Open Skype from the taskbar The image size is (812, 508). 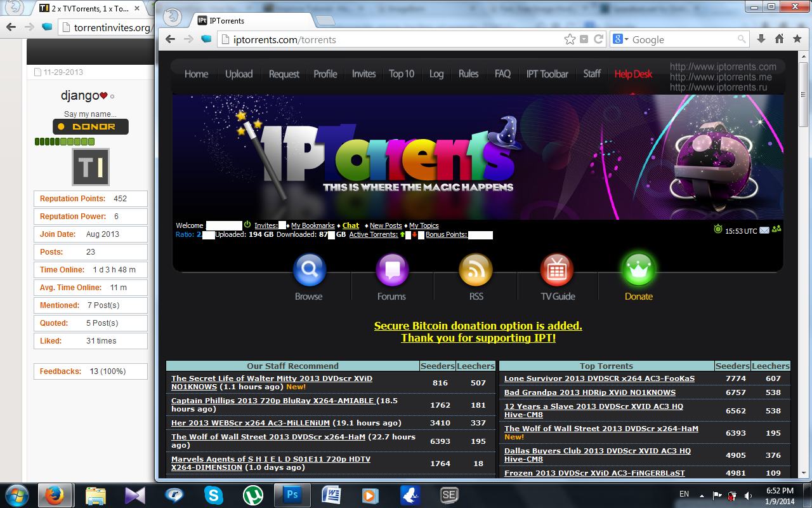click(214, 495)
